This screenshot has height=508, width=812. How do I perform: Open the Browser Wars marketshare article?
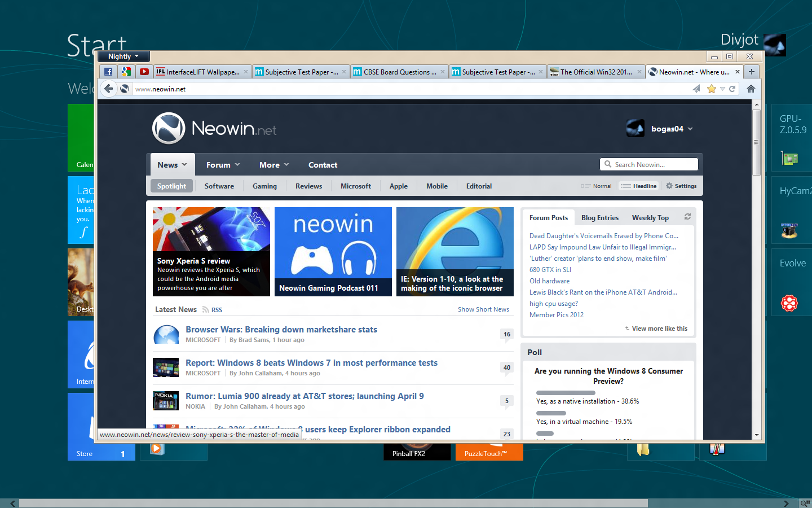coord(281,330)
